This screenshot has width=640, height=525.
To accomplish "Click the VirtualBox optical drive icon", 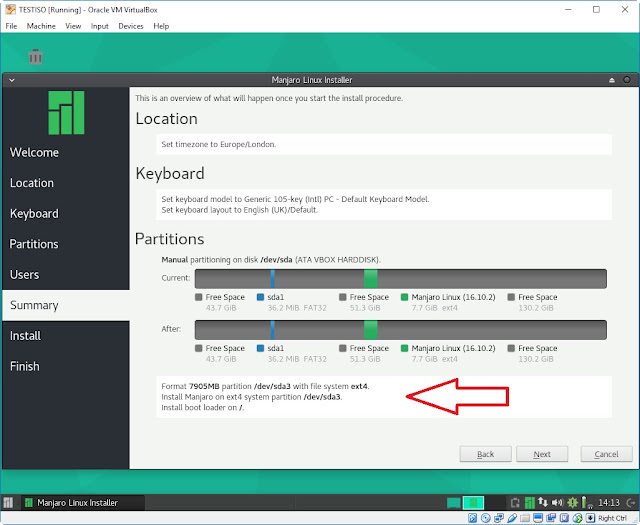I will pos(485,518).
